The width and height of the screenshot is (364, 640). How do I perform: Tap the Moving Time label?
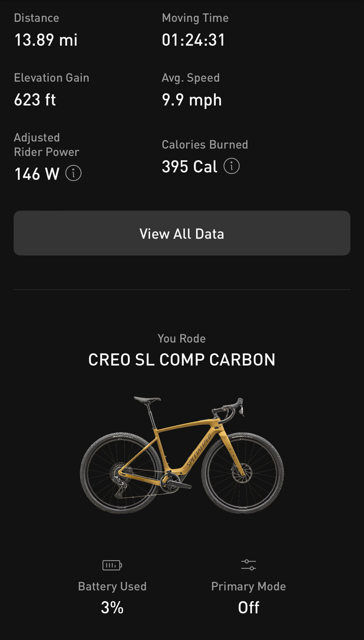pyautogui.click(x=195, y=18)
